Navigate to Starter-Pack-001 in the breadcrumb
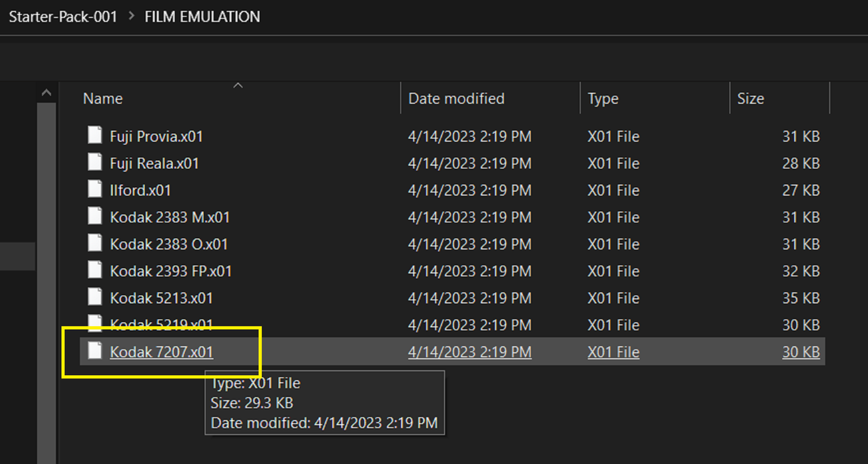868x464 pixels. [x=62, y=17]
